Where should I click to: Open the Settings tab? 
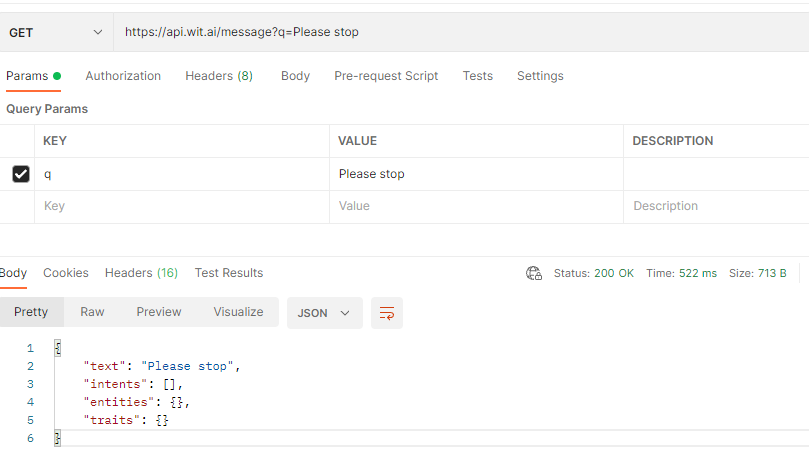coord(540,76)
